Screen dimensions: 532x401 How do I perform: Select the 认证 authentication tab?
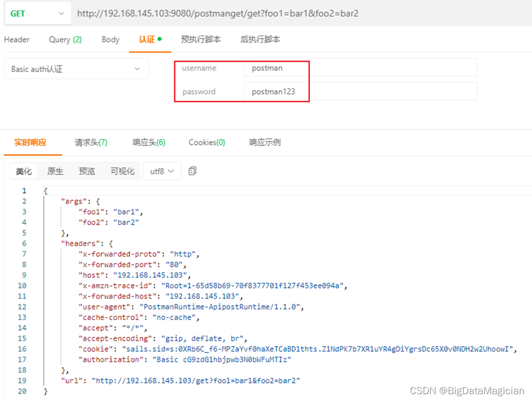(147, 39)
